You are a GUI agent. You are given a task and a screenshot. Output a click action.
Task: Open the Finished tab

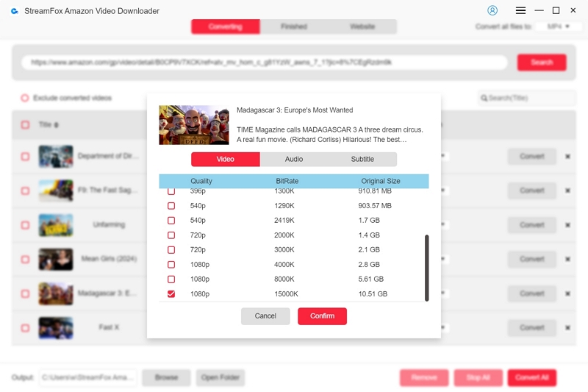click(294, 26)
